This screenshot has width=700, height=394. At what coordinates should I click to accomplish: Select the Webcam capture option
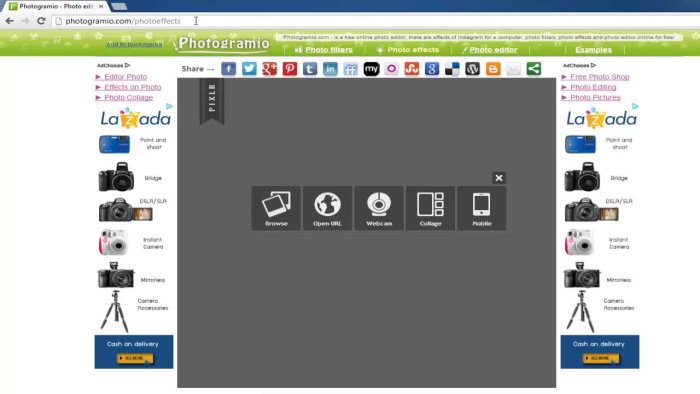379,208
